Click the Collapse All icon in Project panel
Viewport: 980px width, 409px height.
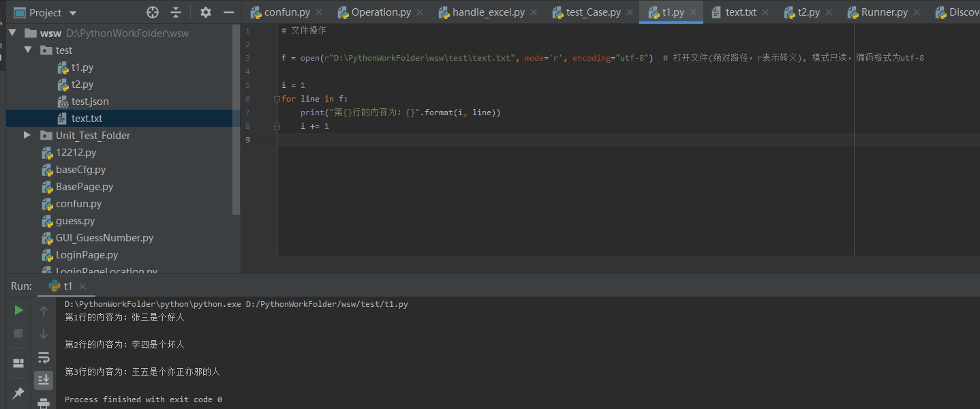tap(176, 12)
